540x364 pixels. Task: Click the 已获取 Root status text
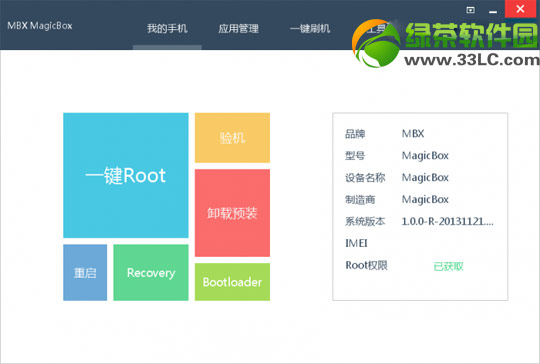click(x=448, y=266)
